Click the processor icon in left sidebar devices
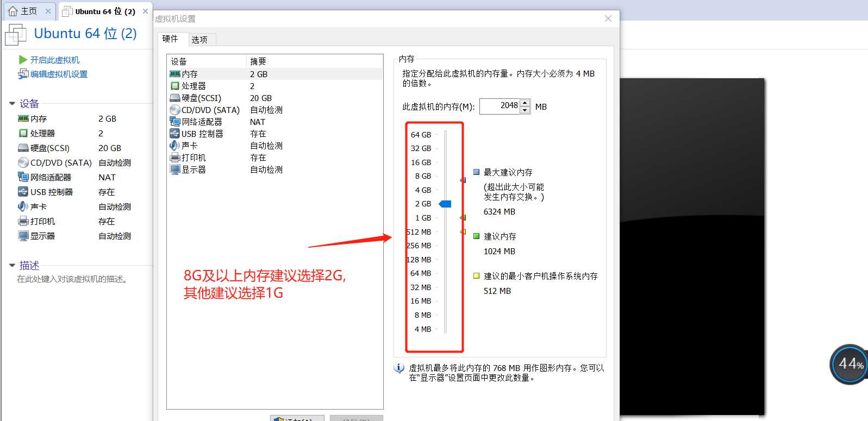The width and height of the screenshot is (868, 421). click(23, 133)
